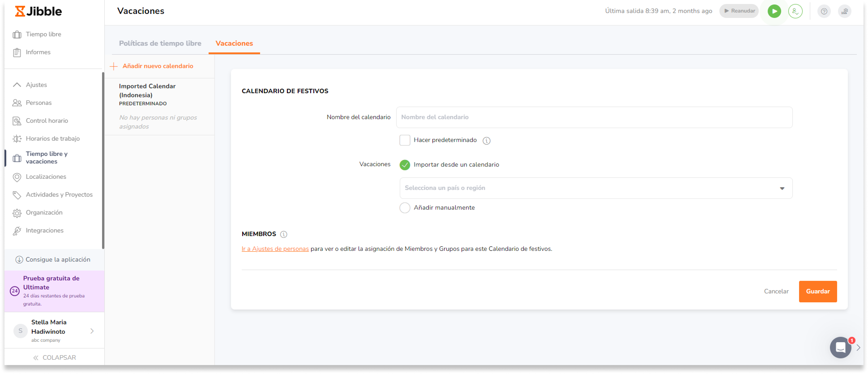This screenshot has height=374, width=868.
Task: Select the Añadir manualmente radio button
Action: tap(405, 208)
